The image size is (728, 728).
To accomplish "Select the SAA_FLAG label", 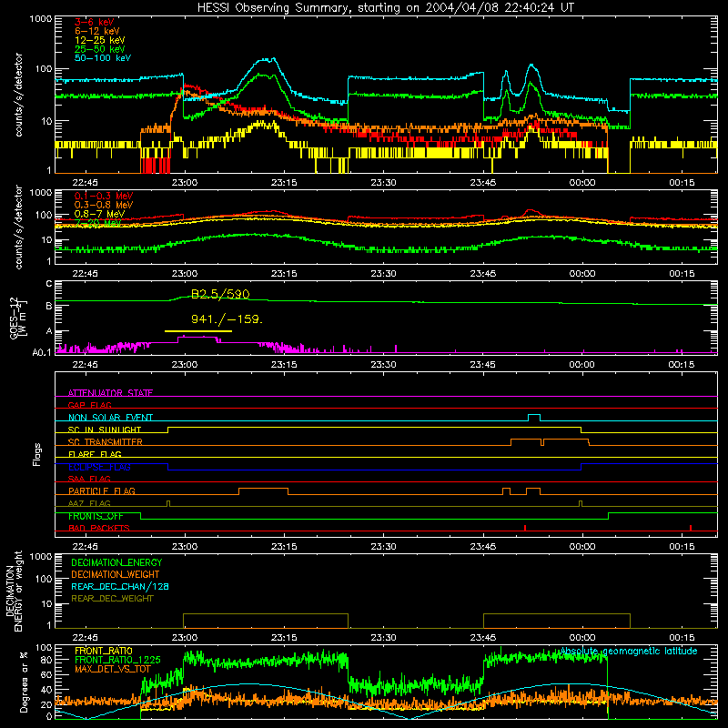I will point(89,479).
